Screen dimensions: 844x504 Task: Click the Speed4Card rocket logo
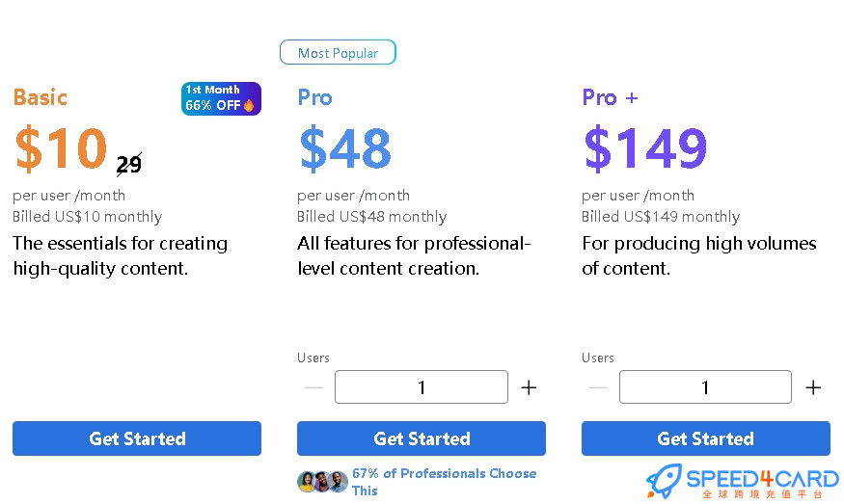point(665,481)
